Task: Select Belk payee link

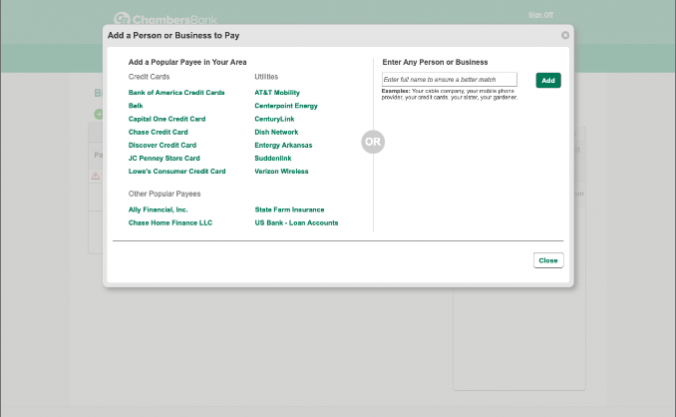Action: click(135, 106)
